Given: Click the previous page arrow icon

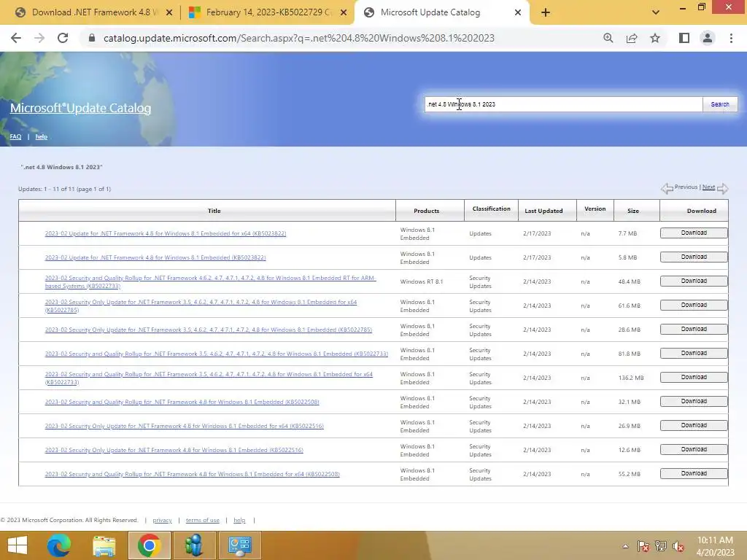Looking at the screenshot, I should click(667, 189).
